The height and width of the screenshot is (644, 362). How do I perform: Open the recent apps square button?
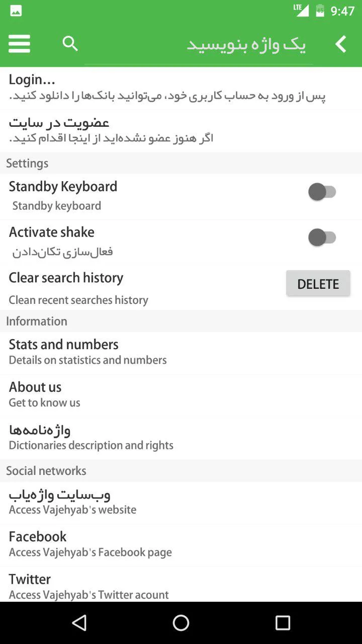[x=283, y=623]
